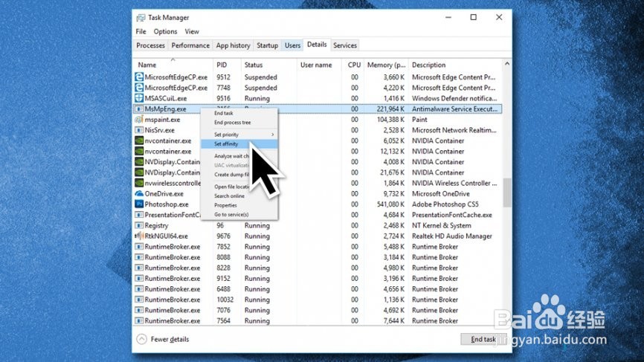Select the NT Kernel & System cell

[x=442, y=225]
